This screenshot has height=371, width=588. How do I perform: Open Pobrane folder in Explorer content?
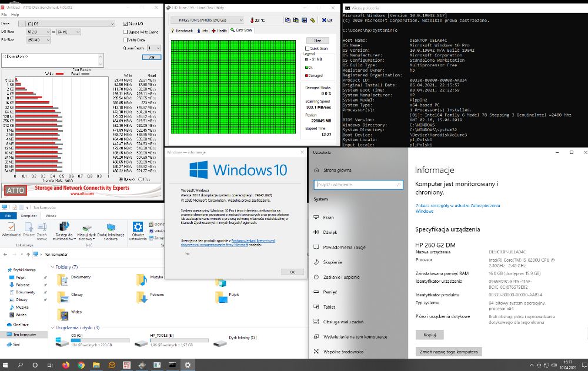pyautogui.click(x=151, y=297)
